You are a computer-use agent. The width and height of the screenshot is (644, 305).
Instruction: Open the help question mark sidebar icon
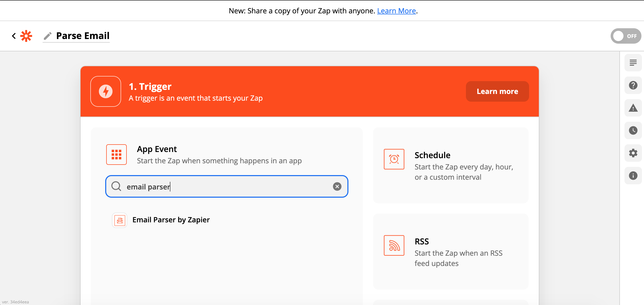point(633,85)
